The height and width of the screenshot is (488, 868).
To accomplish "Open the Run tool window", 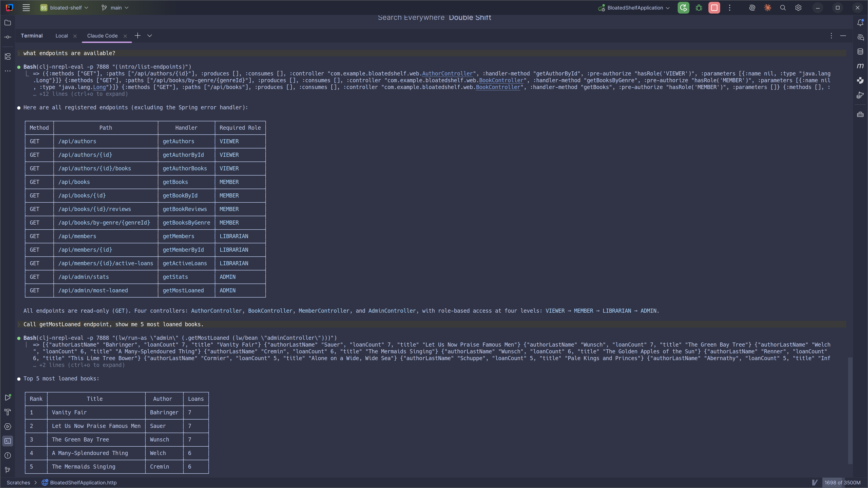I will coord(8,397).
